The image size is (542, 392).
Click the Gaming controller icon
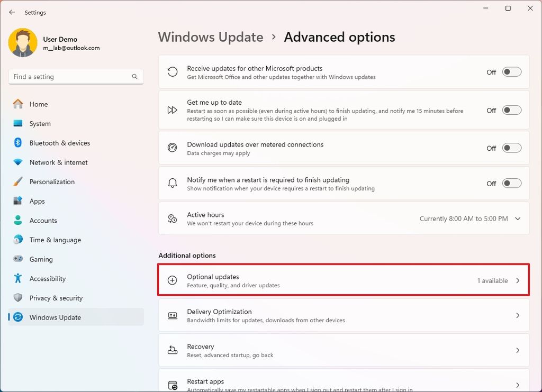point(19,259)
